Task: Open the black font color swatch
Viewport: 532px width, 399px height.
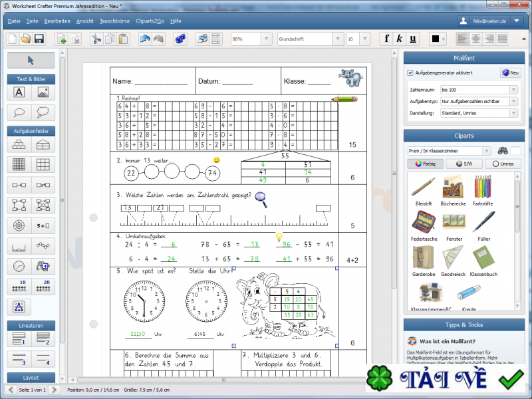Action: pyautogui.click(x=436, y=39)
